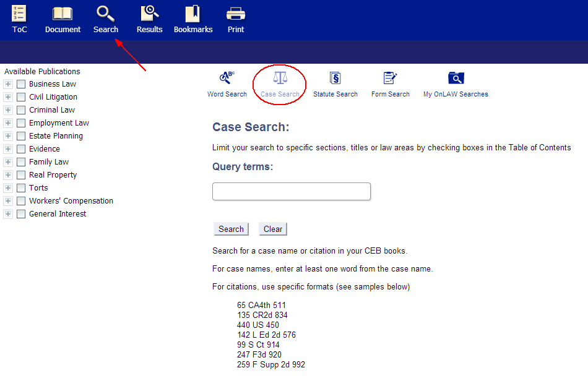Screen dimensions: 588x381
Task: Check the Workers' Compensation checkbox
Action: pyautogui.click(x=21, y=201)
